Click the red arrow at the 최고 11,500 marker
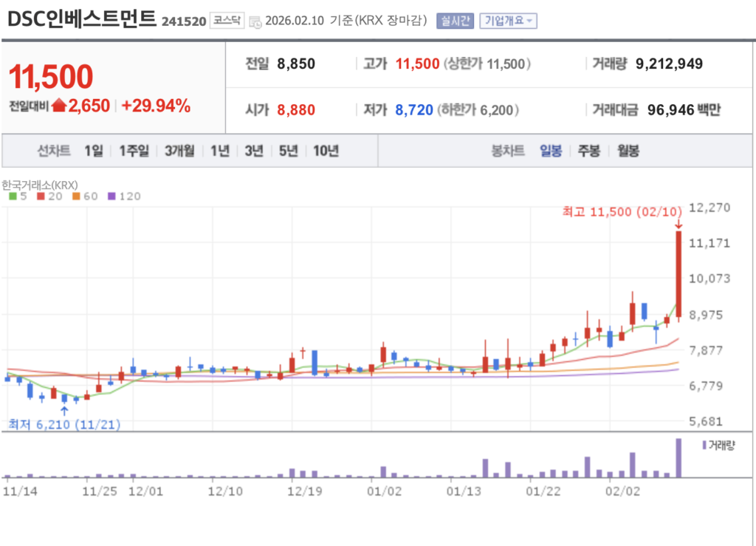Screen dimensions: 756x546 pos(678,224)
